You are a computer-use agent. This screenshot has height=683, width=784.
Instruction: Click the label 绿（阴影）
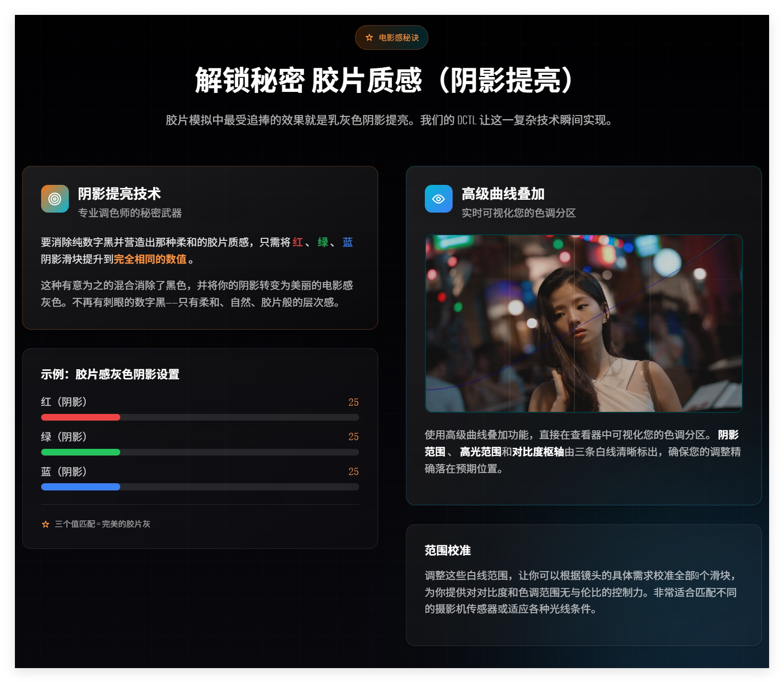point(64,437)
